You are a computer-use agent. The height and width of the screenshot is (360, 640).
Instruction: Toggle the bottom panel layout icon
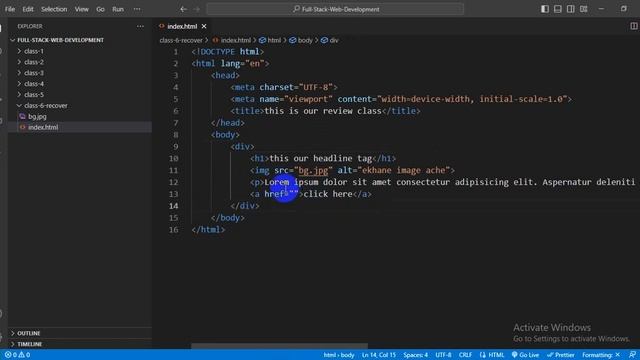pos(558,9)
